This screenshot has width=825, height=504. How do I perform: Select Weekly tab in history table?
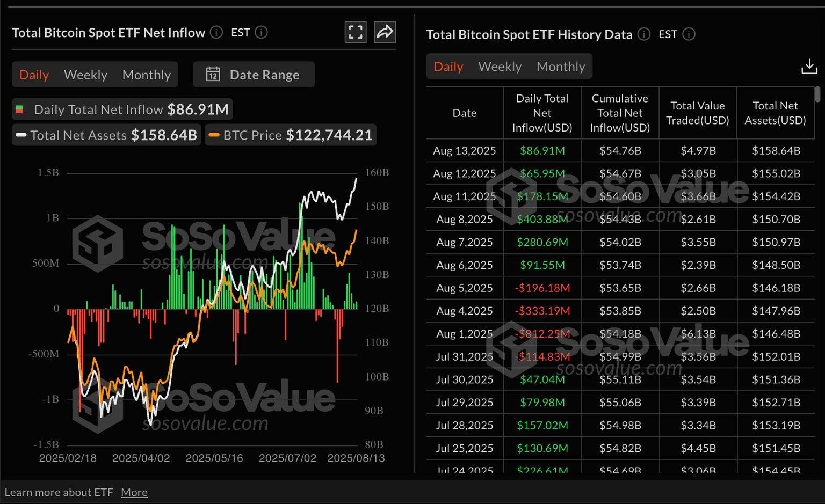click(500, 67)
